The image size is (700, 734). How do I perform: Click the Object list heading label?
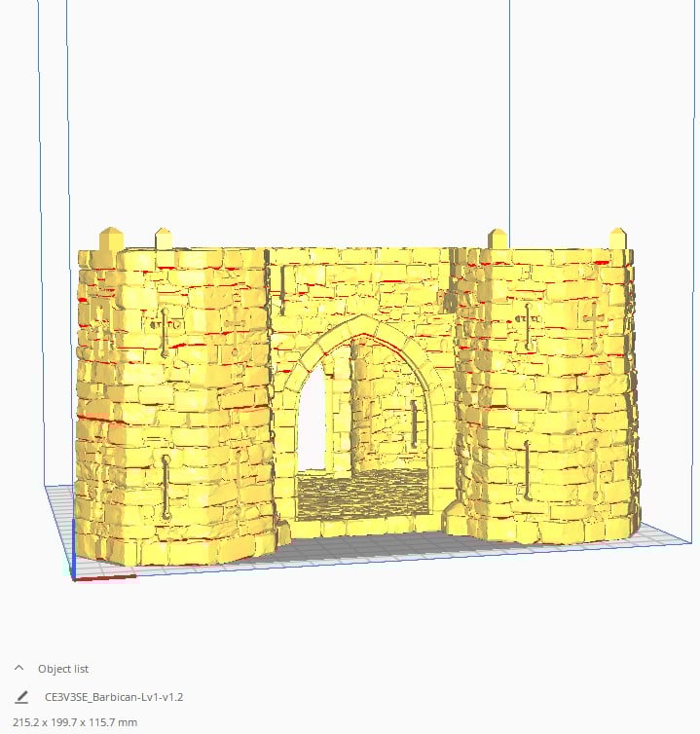click(x=63, y=669)
